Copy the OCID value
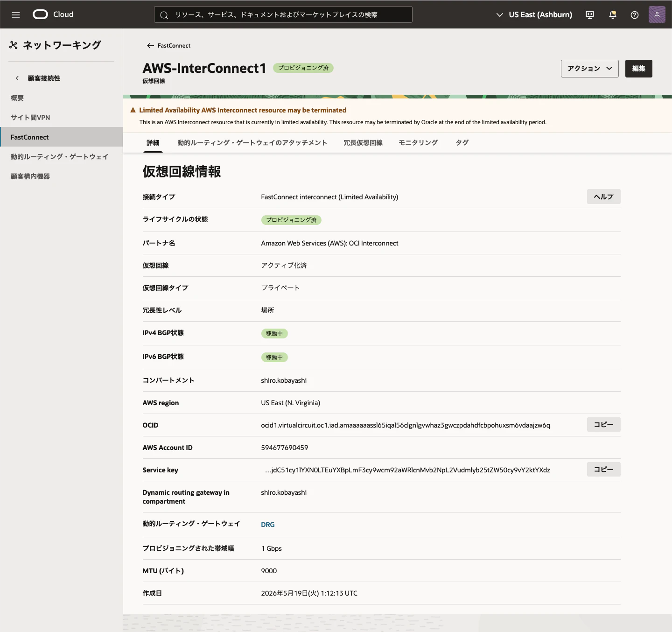This screenshot has height=632, width=672. click(x=604, y=425)
